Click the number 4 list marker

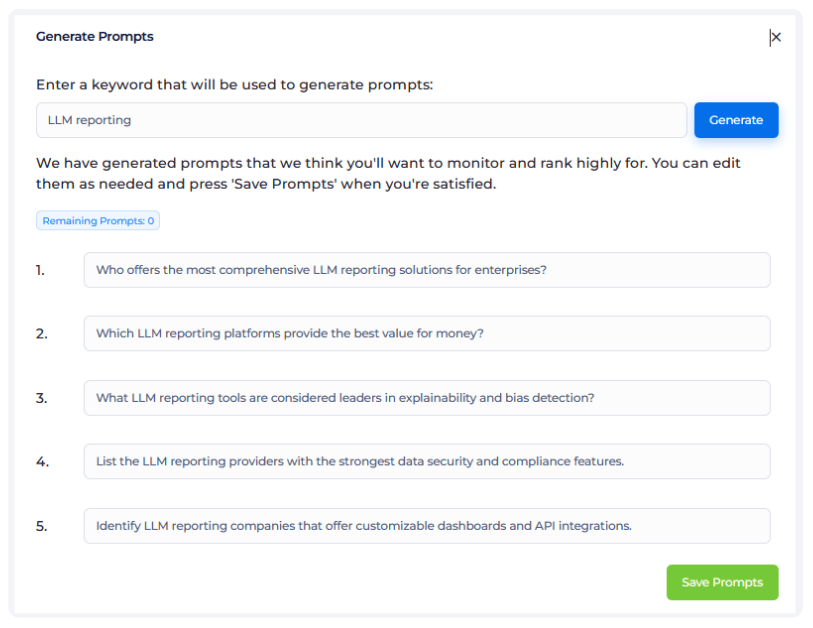(42, 462)
